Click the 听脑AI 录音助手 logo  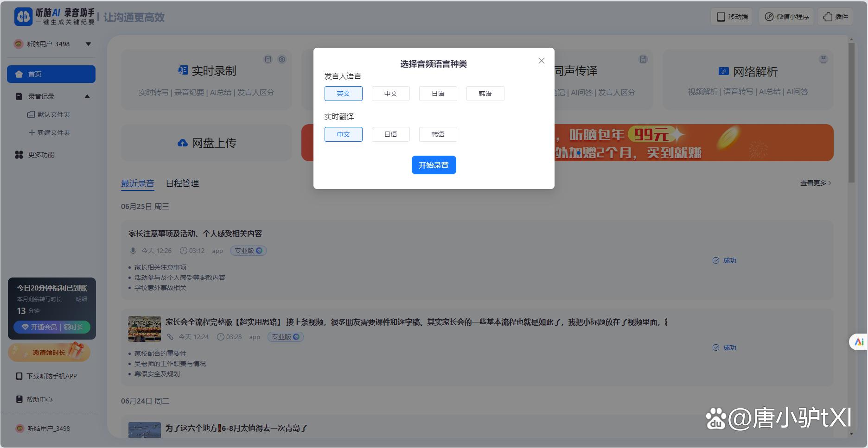[55, 17]
